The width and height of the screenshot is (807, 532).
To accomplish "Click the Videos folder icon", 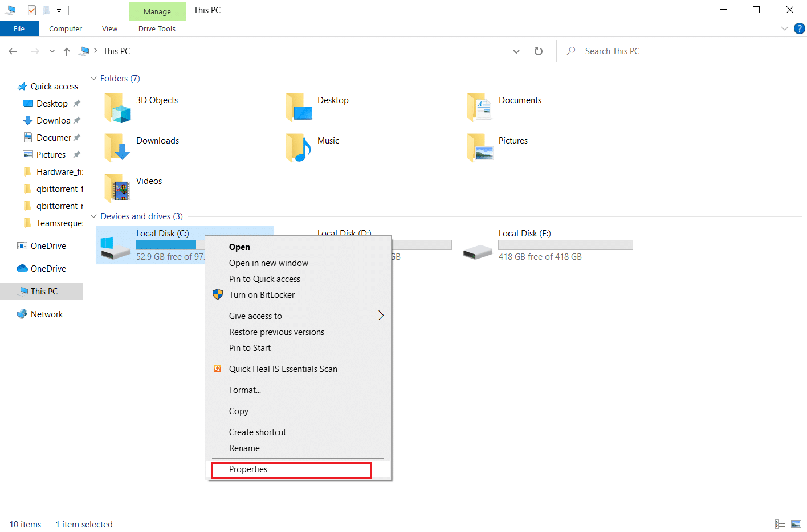I will 117,189.
